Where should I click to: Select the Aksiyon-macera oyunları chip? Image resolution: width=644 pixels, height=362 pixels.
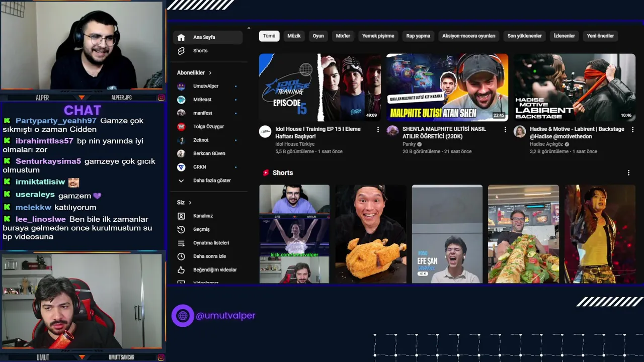coord(469,36)
